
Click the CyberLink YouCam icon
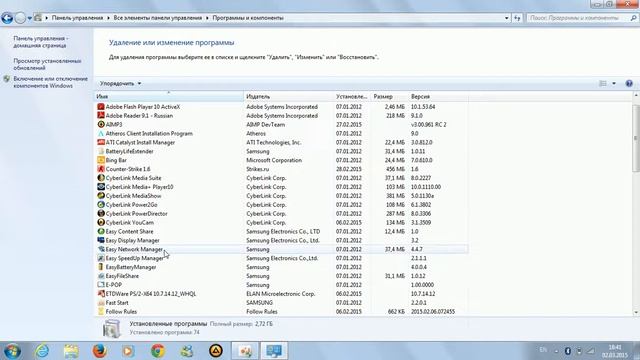click(101, 222)
